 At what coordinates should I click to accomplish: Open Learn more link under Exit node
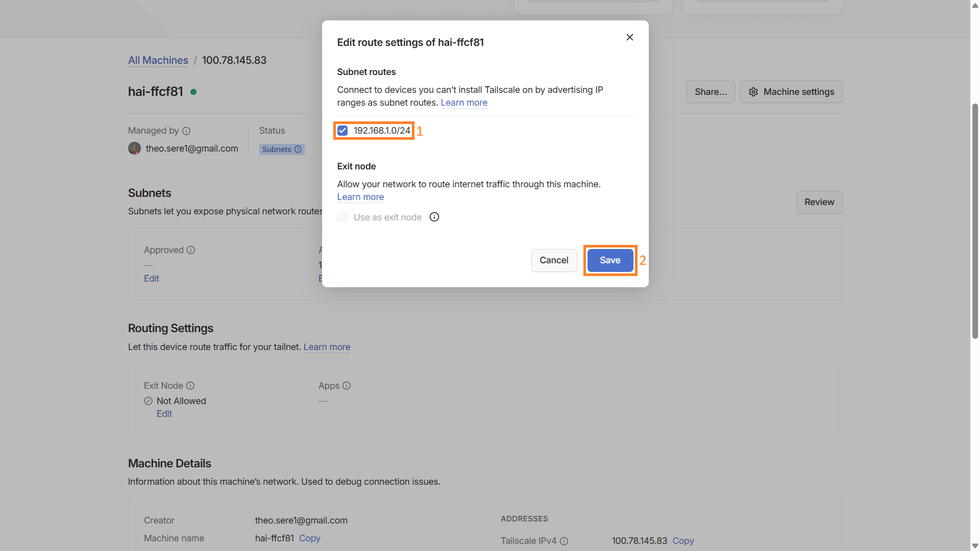click(360, 197)
